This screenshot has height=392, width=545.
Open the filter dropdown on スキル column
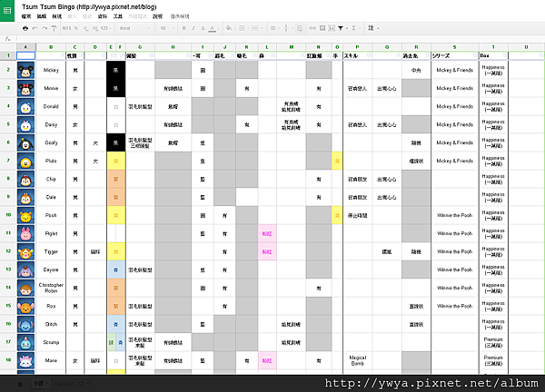(x=369, y=55)
